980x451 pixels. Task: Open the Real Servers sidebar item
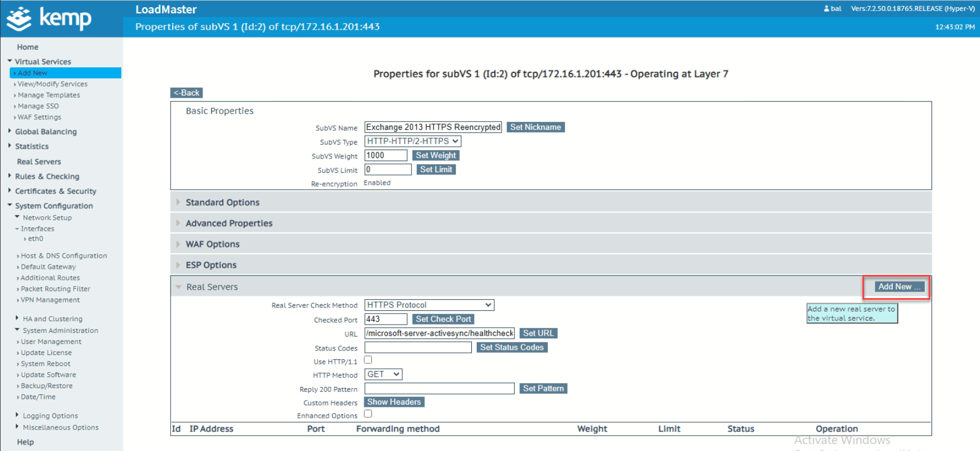(x=39, y=162)
